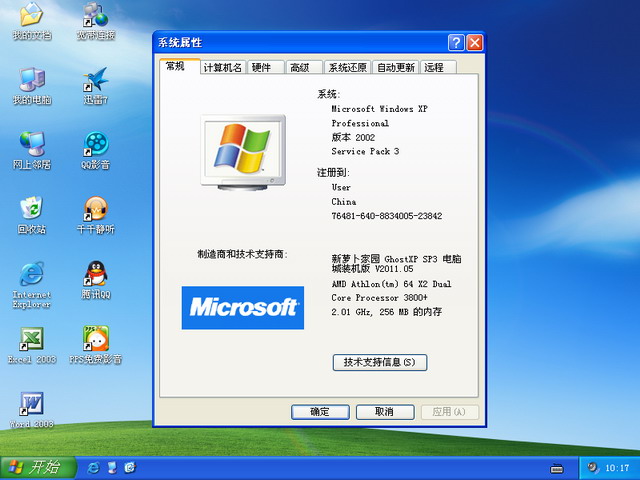This screenshot has height=480, width=640.
Task: Click the 技术支持信息(S) button
Action: [x=380, y=362]
